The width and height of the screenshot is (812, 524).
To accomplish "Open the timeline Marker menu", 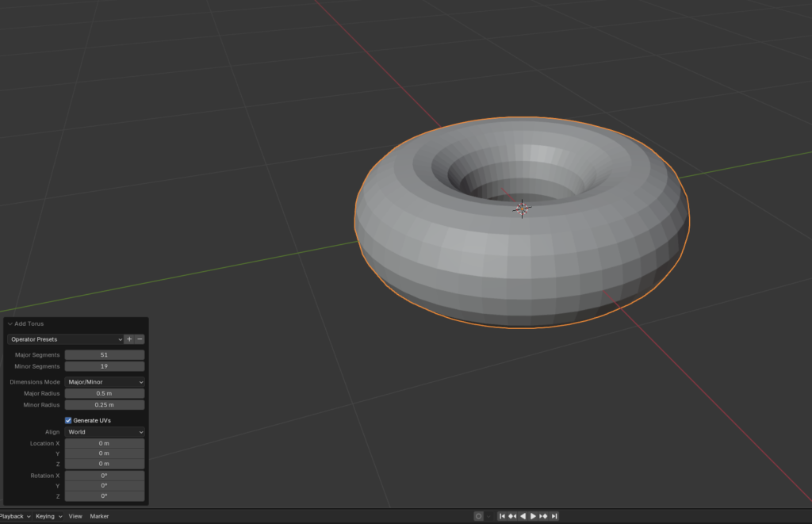I will (x=99, y=516).
